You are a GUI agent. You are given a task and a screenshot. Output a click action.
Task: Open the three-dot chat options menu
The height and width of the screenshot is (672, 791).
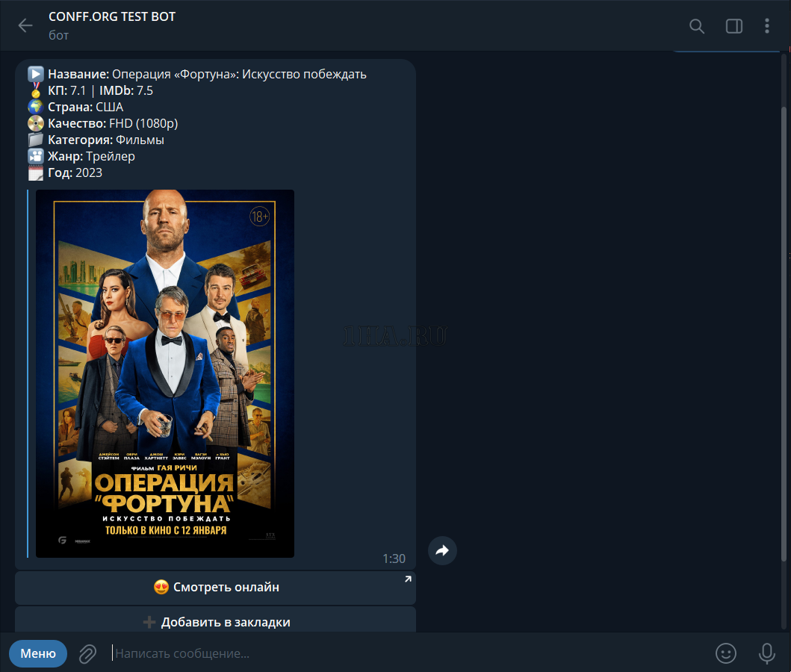click(x=766, y=26)
